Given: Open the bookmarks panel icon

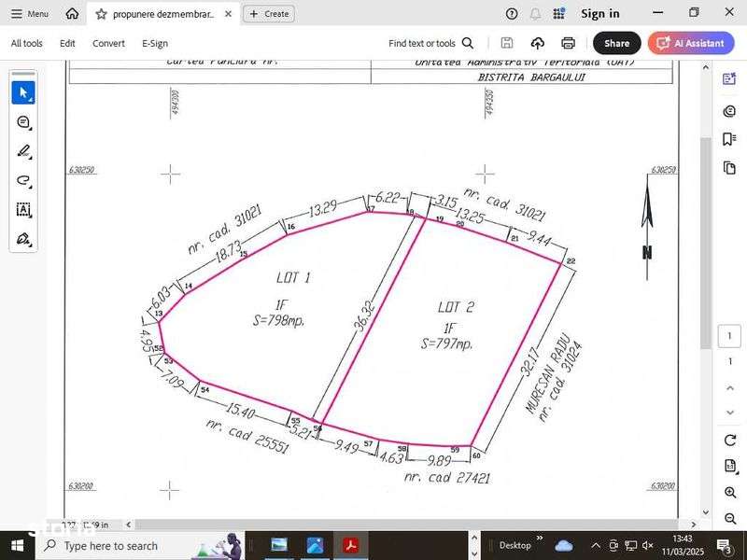Looking at the screenshot, I should pos(729,139).
